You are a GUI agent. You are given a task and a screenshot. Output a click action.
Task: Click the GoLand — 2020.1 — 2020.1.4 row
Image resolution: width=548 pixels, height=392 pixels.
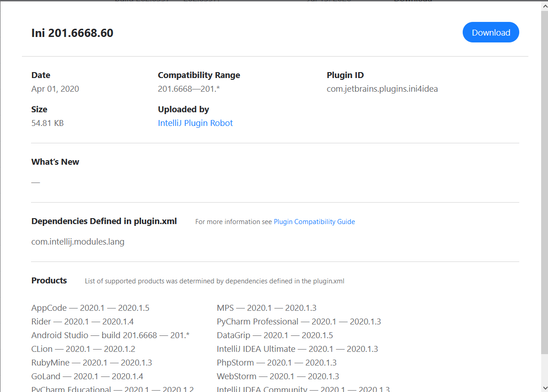coord(87,376)
